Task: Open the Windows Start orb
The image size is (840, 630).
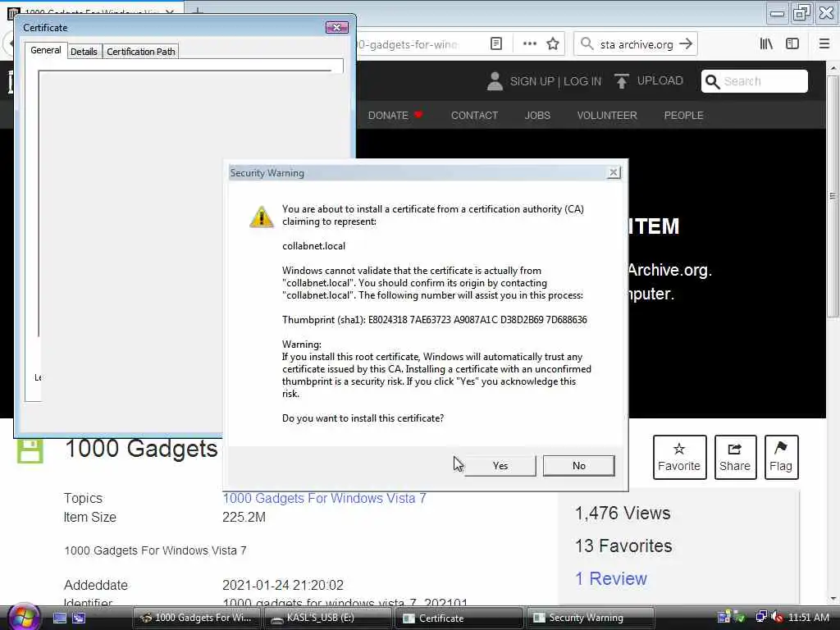Action: (22, 617)
